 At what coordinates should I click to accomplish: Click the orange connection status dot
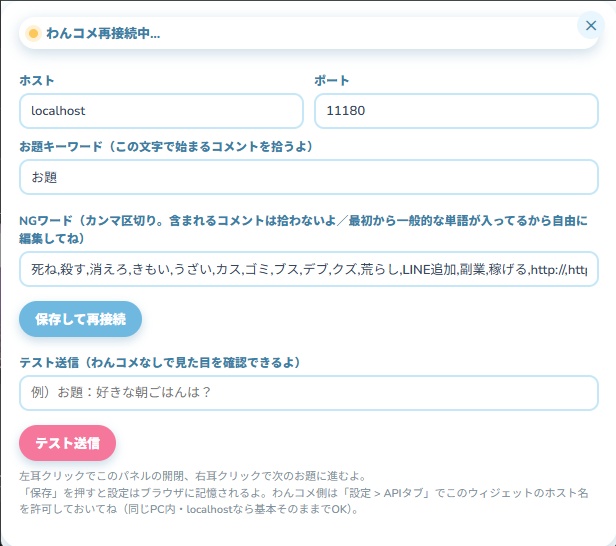click(x=33, y=33)
